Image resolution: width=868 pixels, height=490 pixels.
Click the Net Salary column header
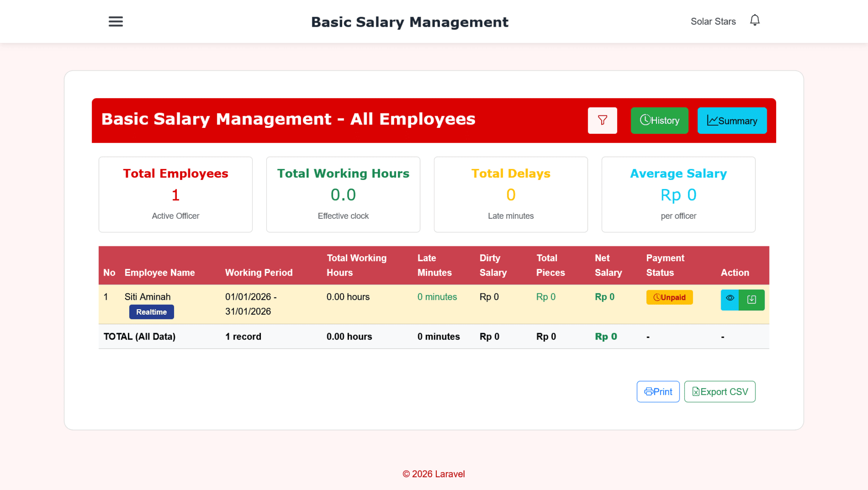(608, 265)
